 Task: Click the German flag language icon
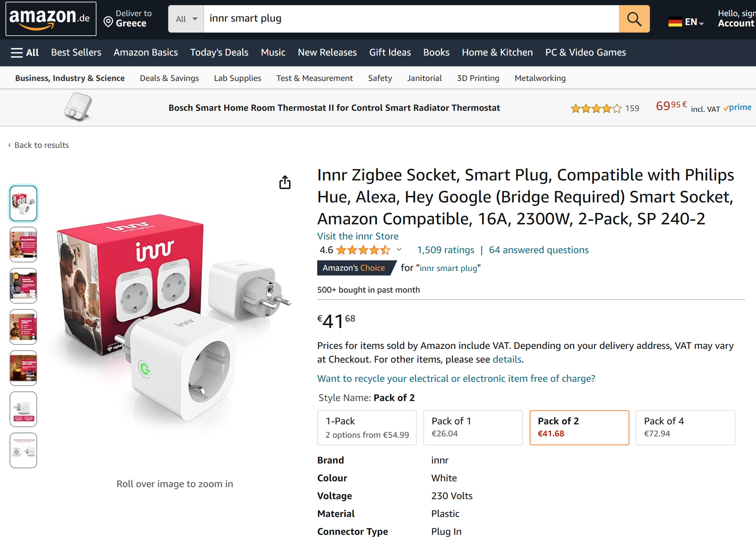coord(675,22)
